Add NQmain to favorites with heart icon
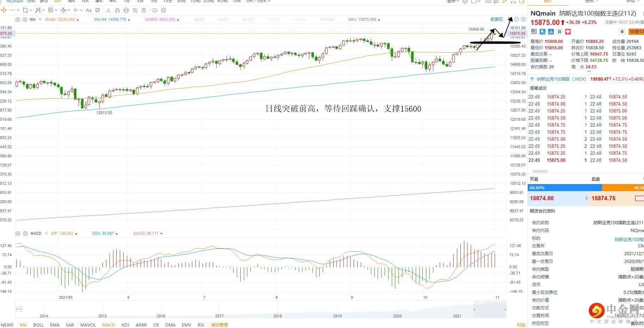644x328 pixels. tap(568, 32)
